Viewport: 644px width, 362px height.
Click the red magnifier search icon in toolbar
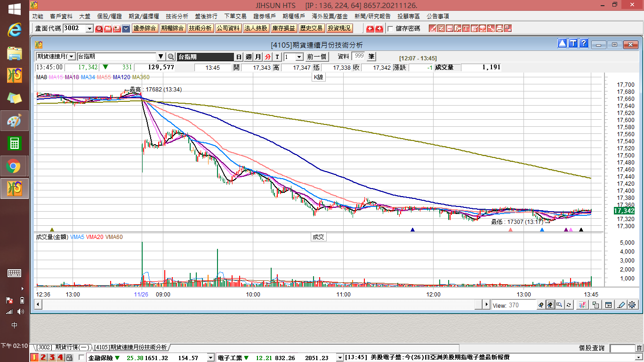click(x=99, y=29)
